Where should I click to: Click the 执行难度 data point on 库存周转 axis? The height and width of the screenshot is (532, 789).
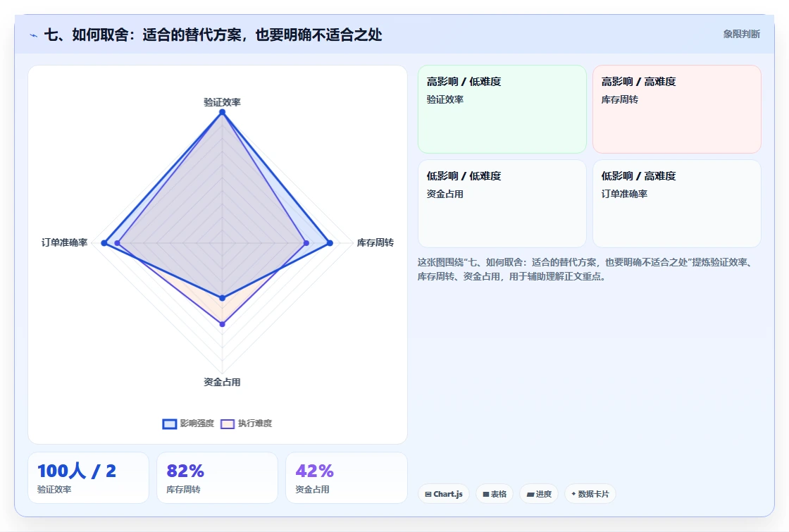point(306,243)
